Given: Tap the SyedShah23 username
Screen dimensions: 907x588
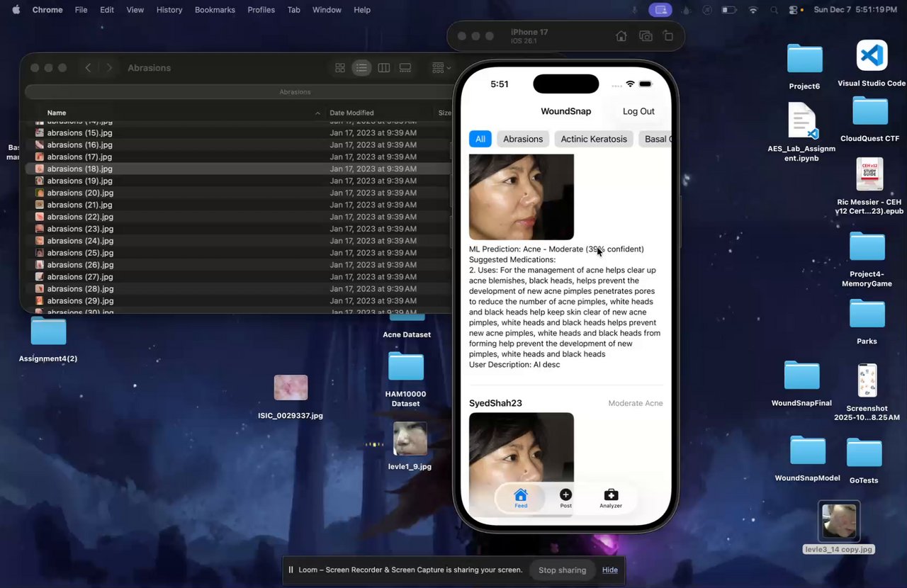Looking at the screenshot, I should click(x=495, y=403).
